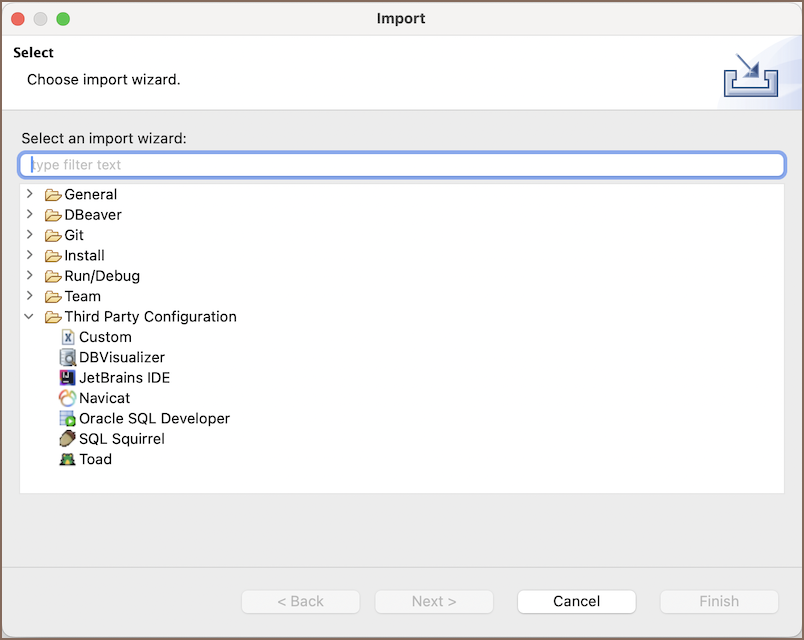
Task: Click the SQL Squirrel icon
Action: [x=68, y=439]
